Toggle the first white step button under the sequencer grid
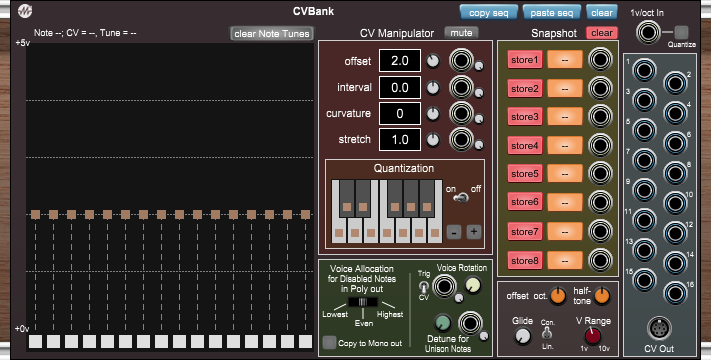The height and width of the screenshot is (360, 711). 35,341
